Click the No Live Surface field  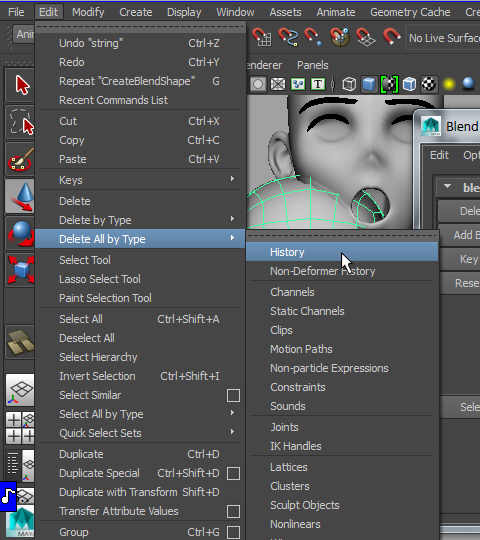pos(443,38)
